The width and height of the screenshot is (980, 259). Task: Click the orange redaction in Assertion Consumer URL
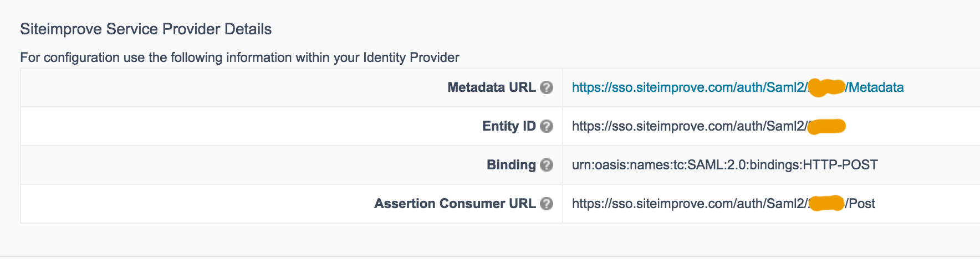[x=826, y=203]
